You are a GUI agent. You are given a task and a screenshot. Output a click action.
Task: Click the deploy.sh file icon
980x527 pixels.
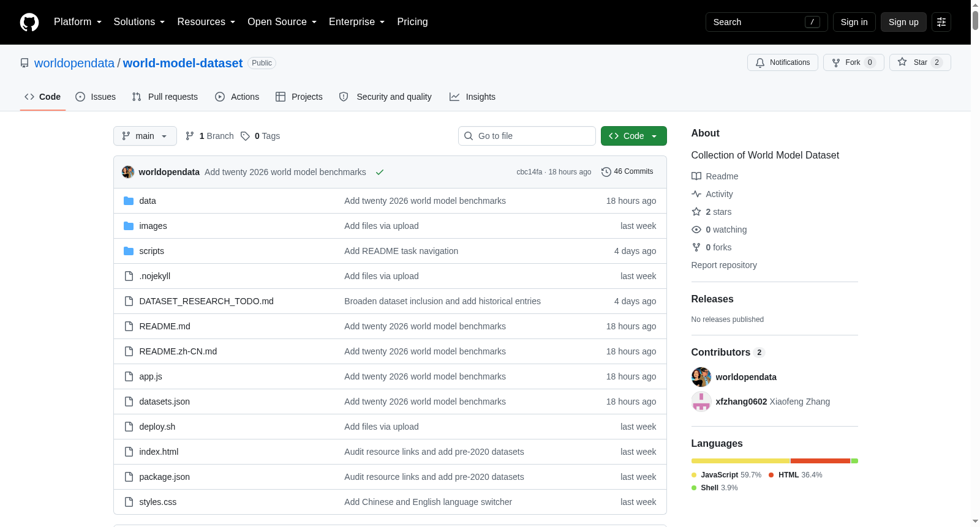pos(129,427)
